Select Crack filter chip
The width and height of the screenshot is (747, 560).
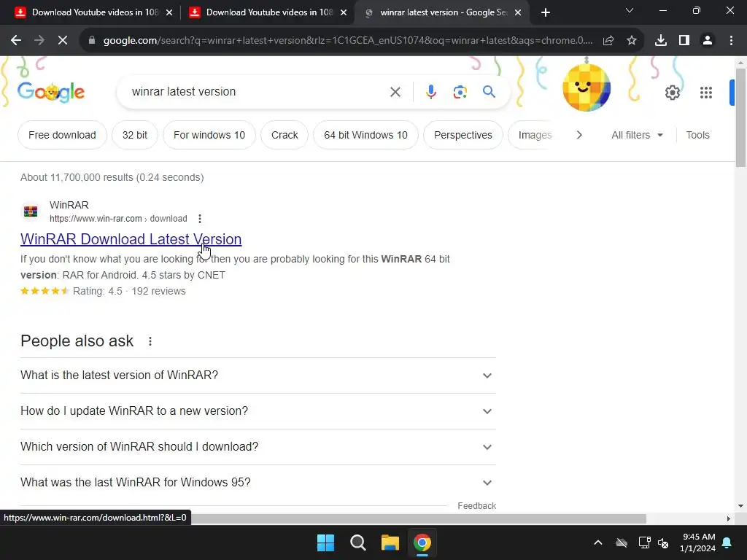[x=285, y=135]
